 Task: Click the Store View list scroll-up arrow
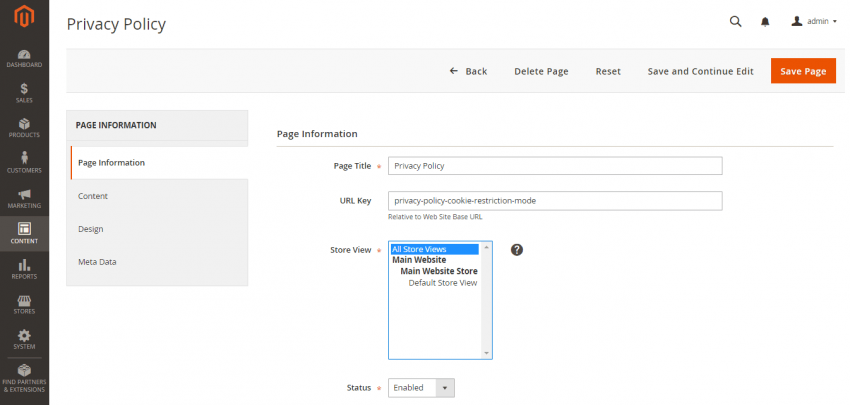pos(486,247)
